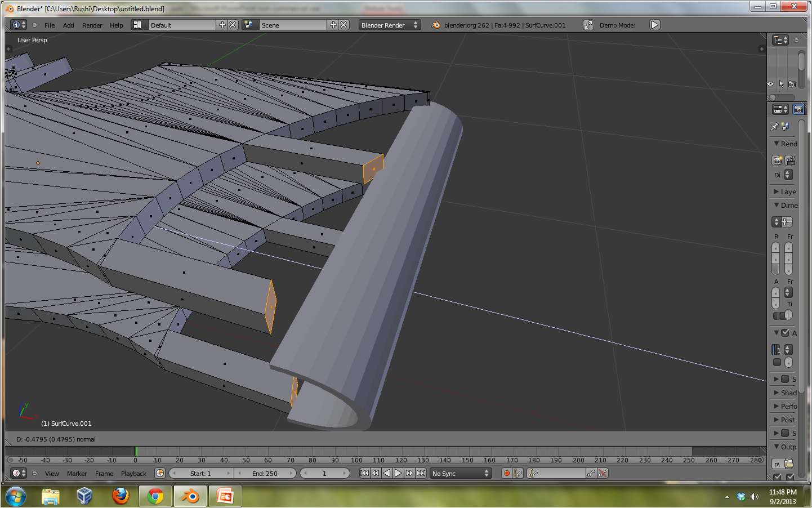
Task: Toggle outliner visibility eye icon
Action: click(770, 84)
